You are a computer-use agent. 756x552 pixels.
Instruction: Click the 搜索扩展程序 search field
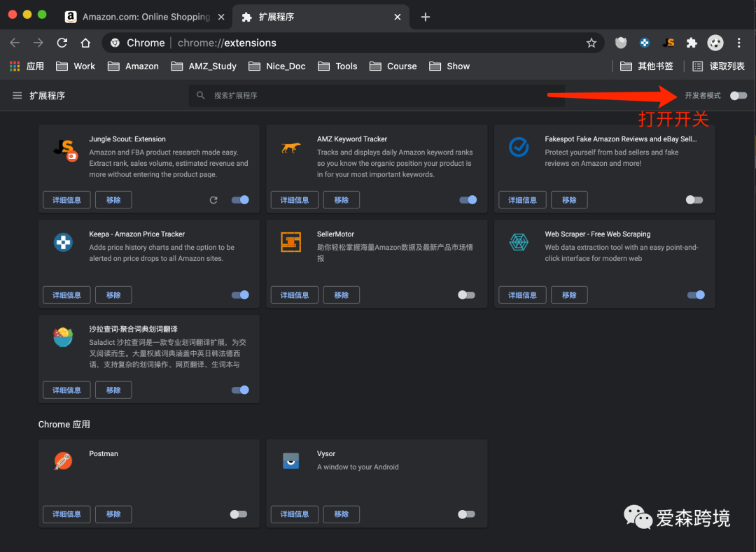click(377, 95)
